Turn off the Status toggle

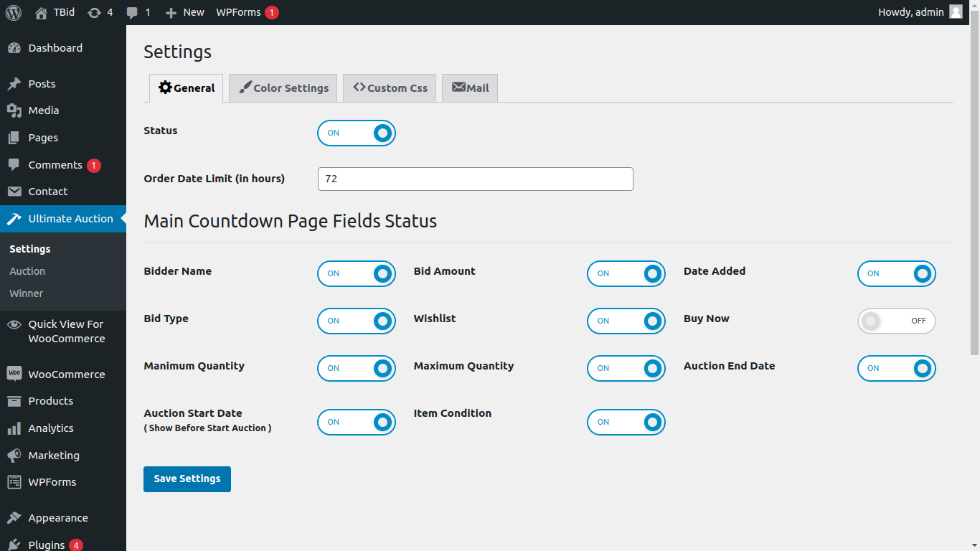pos(357,133)
